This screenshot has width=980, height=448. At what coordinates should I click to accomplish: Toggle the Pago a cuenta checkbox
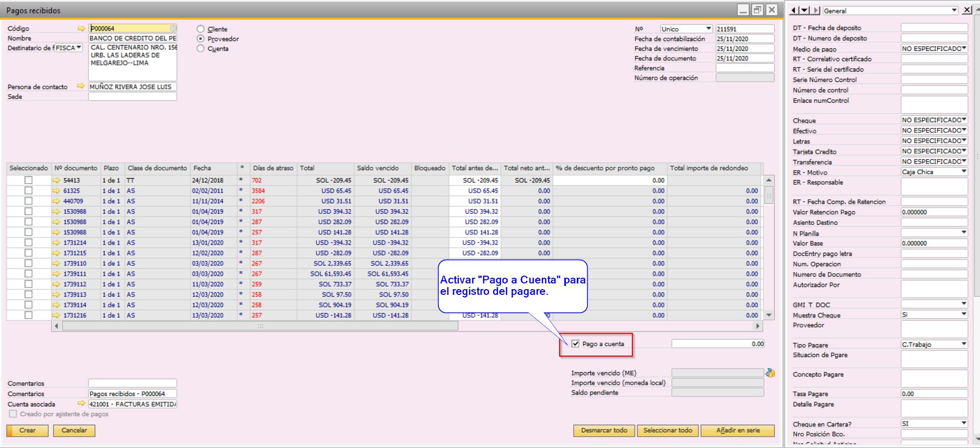click(575, 344)
